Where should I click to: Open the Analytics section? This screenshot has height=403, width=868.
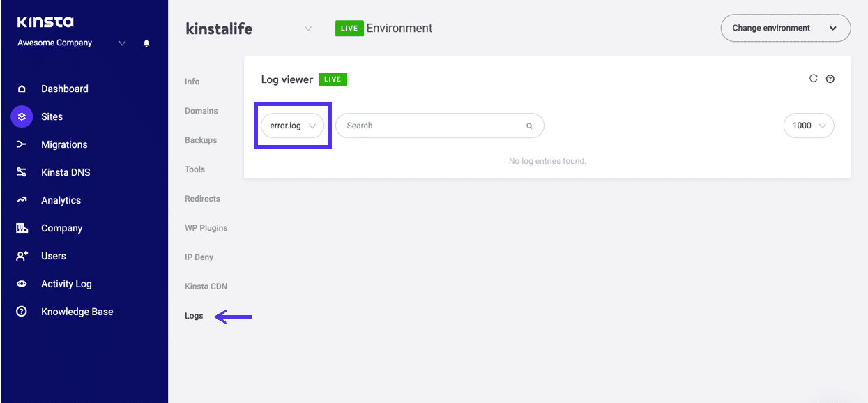(x=61, y=200)
